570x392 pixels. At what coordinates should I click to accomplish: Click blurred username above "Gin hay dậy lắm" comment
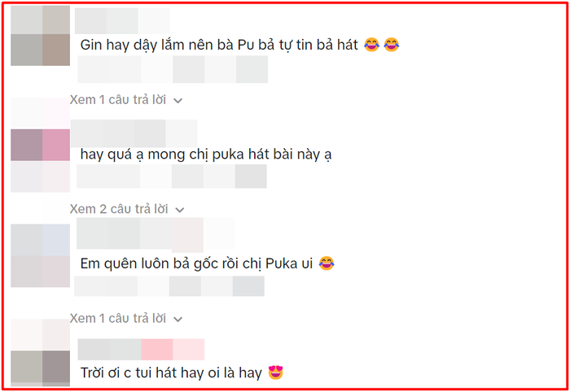click(122, 21)
